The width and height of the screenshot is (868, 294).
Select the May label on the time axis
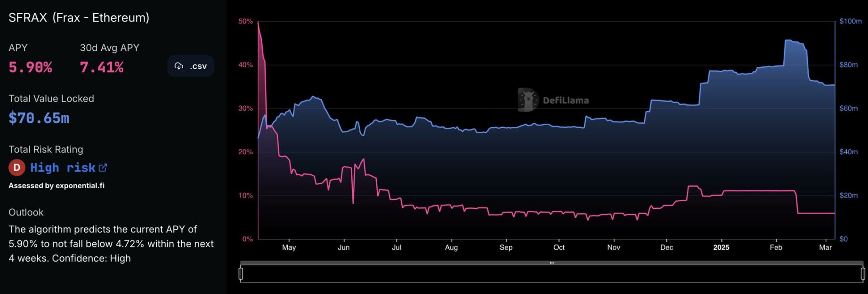pos(289,247)
